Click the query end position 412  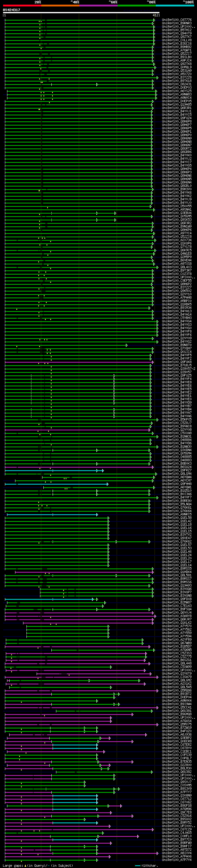pos(155,15)
